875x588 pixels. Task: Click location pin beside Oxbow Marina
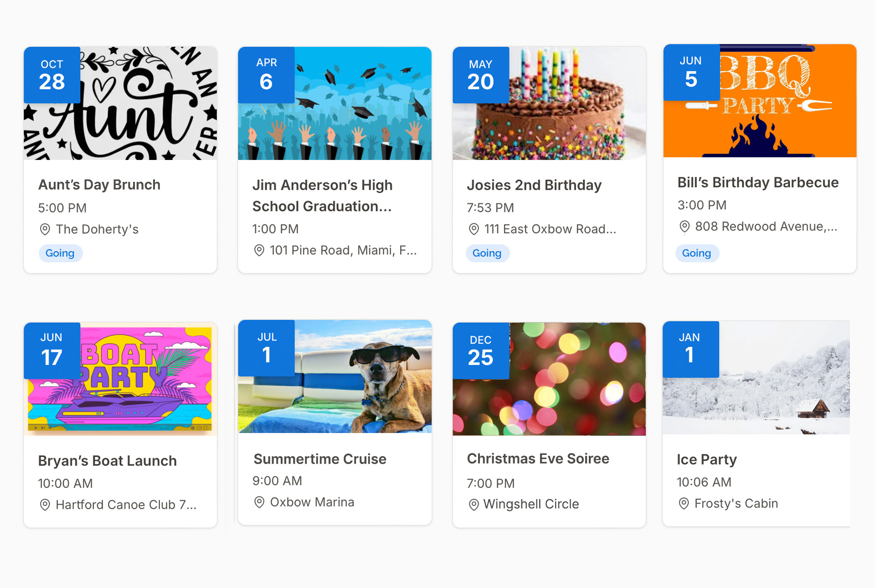[x=259, y=502]
